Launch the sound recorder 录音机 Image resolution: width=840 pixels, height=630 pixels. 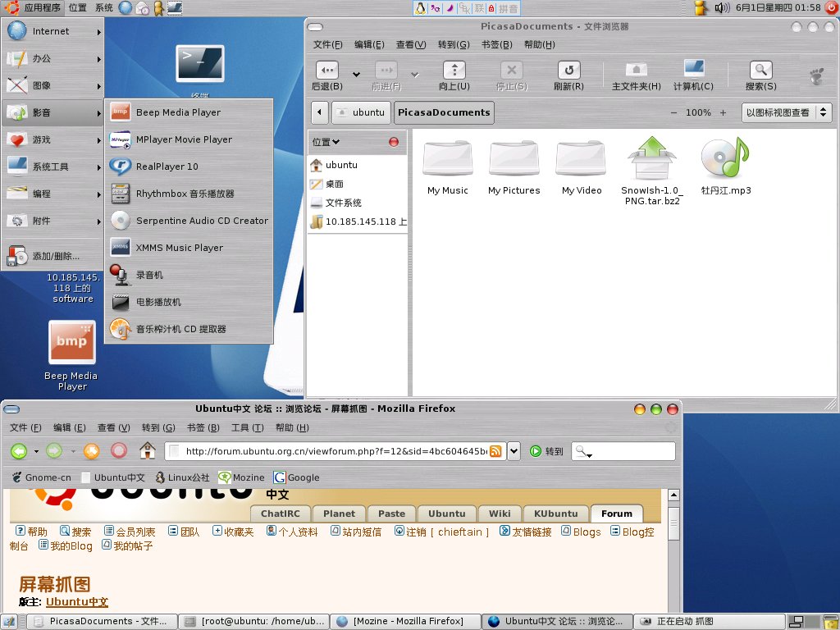click(x=189, y=275)
